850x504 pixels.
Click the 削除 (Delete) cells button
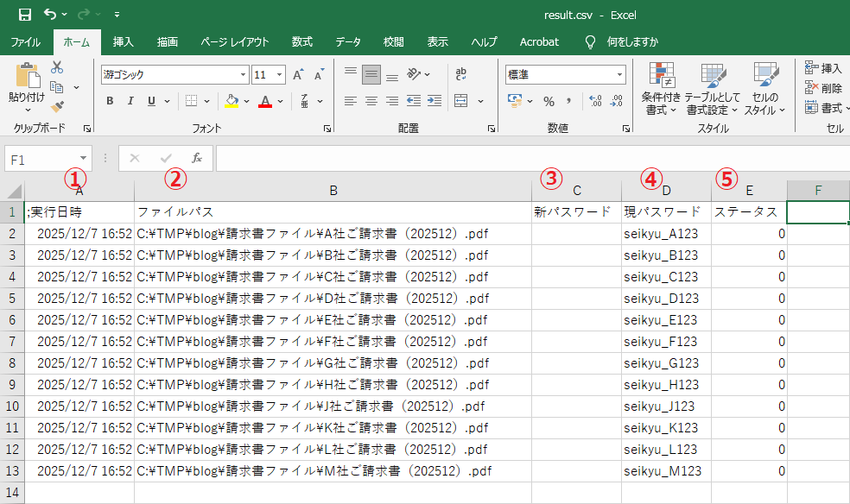click(x=823, y=88)
